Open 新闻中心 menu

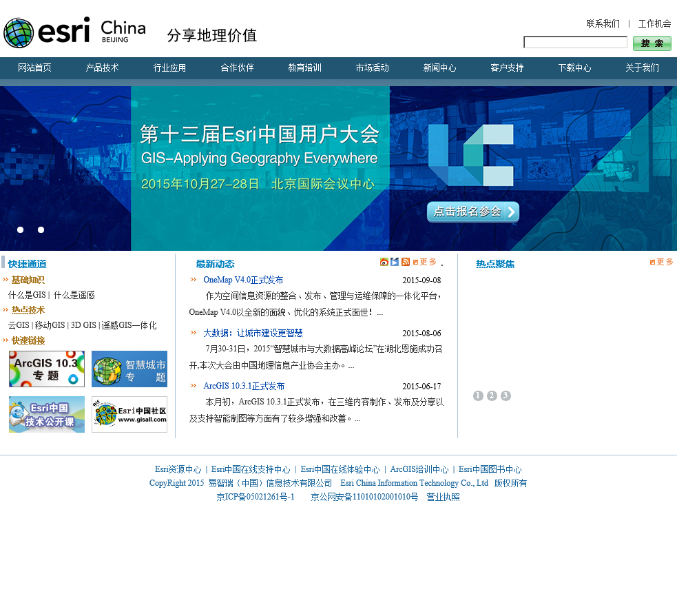[x=439, y=68]
